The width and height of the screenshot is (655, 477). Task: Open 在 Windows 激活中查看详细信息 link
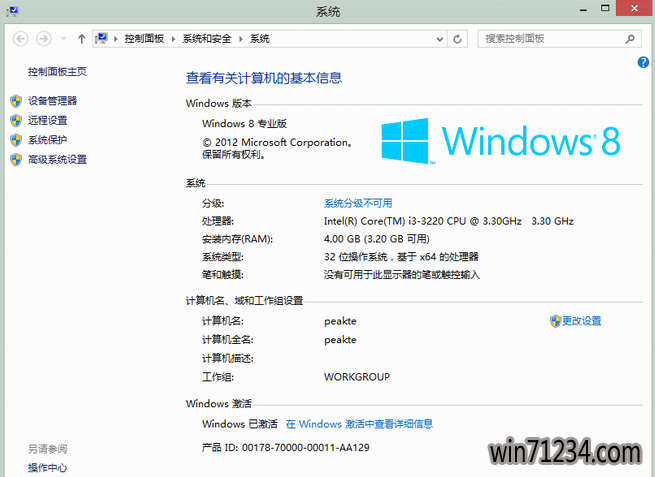(x=359, y=424)
